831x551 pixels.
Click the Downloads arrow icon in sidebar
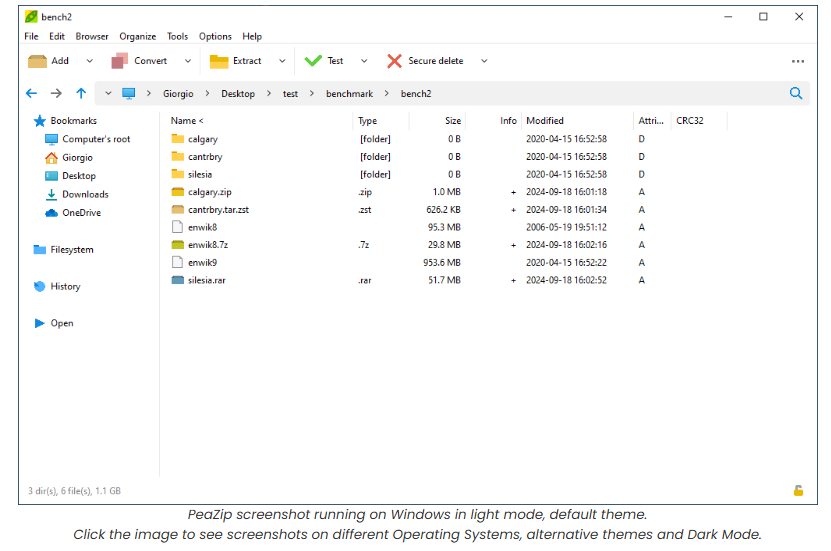[x=51, y=194]
